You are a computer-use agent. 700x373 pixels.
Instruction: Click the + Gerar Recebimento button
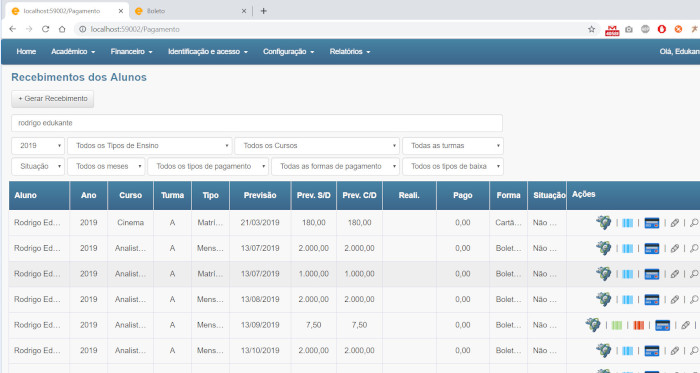[x=53, y=99]
